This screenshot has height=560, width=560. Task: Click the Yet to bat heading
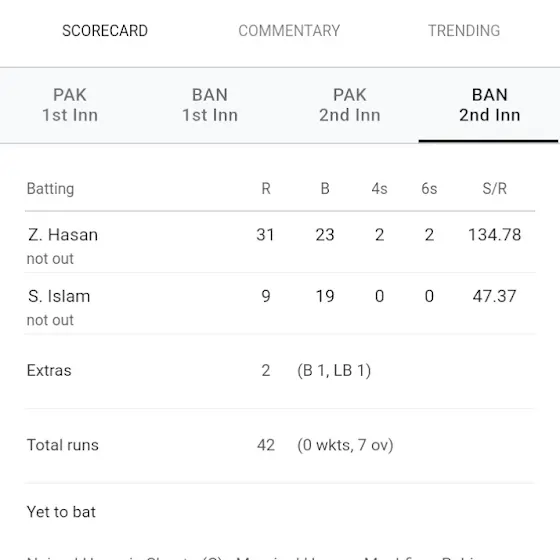61,512
